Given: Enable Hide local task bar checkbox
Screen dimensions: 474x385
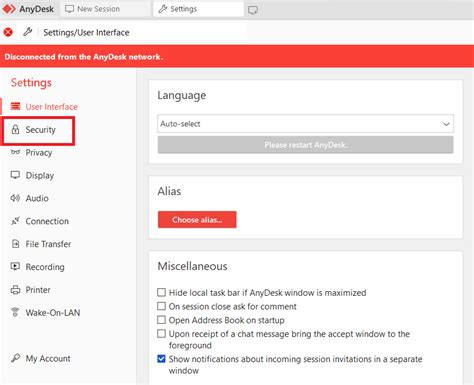Looking at the screenshot, I should coord(161,292).
